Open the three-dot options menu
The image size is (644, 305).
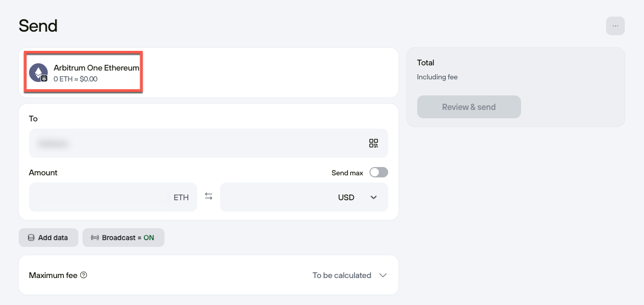pos(615,26)
